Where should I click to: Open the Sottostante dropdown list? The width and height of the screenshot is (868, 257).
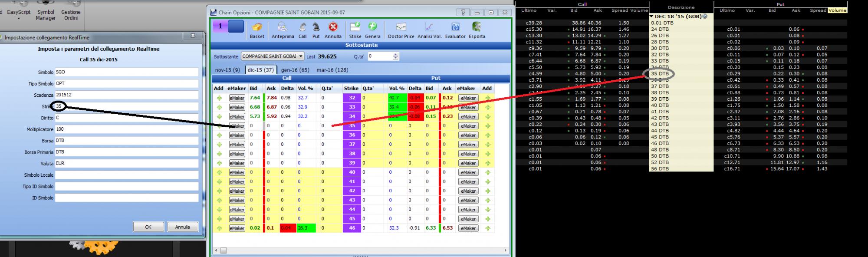point(301,56)
